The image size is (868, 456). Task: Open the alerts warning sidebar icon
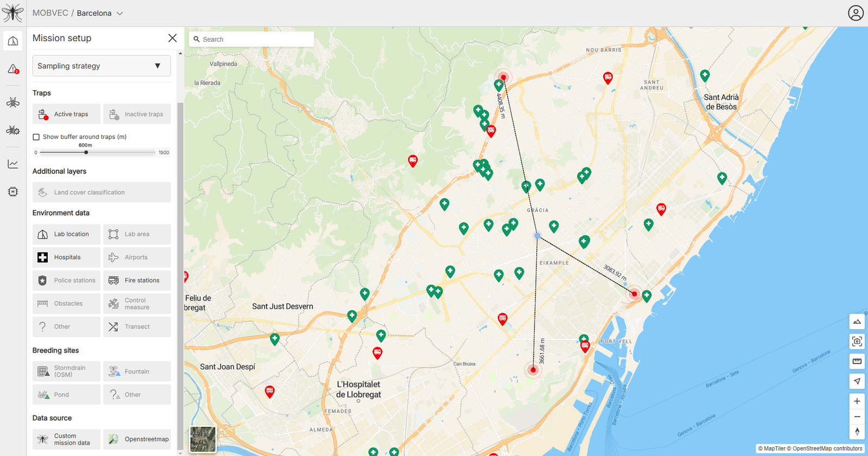[13, 69]
